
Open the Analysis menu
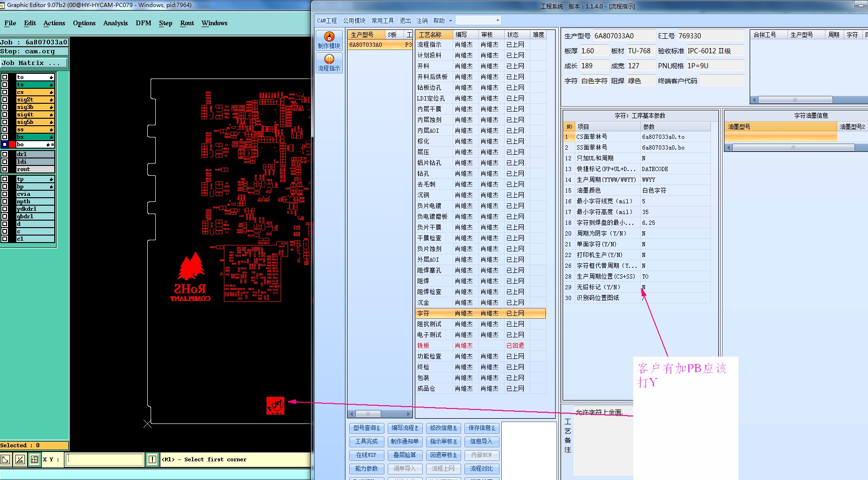tap(115, 23)
